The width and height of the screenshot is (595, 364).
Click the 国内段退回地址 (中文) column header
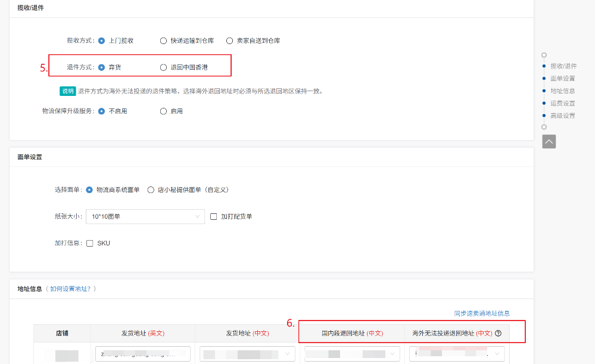[352, 333]
